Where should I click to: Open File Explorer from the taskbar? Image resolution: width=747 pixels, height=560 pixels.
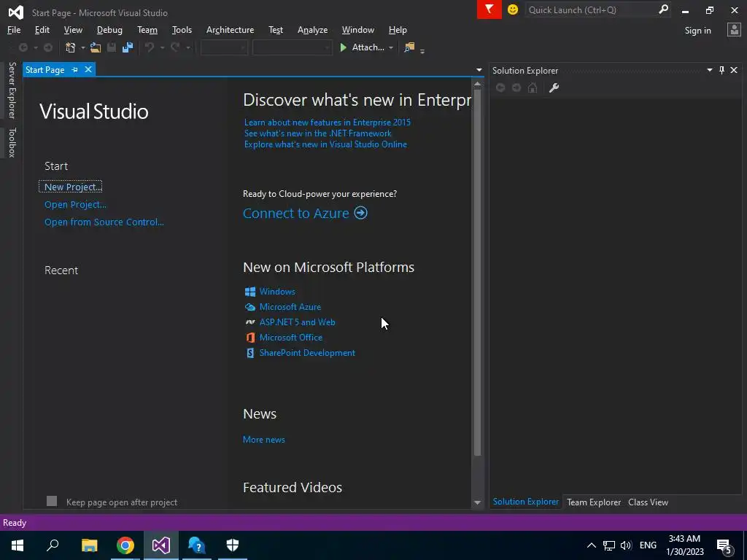[x=90, y=545]
